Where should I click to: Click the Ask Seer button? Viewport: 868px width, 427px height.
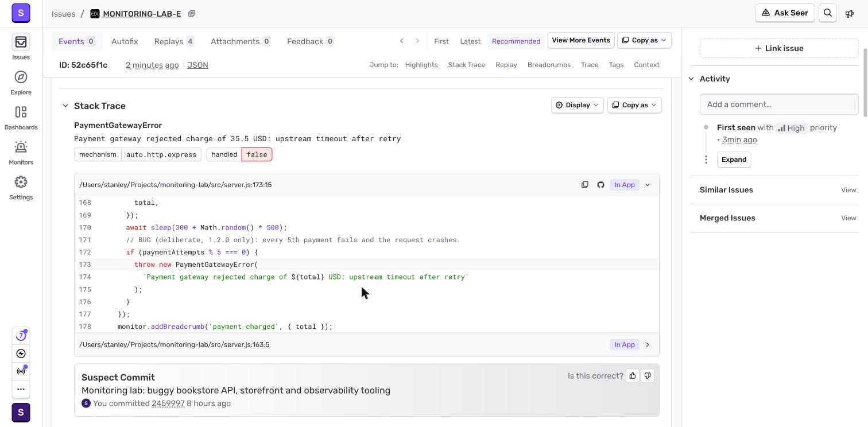coord(785,13)
